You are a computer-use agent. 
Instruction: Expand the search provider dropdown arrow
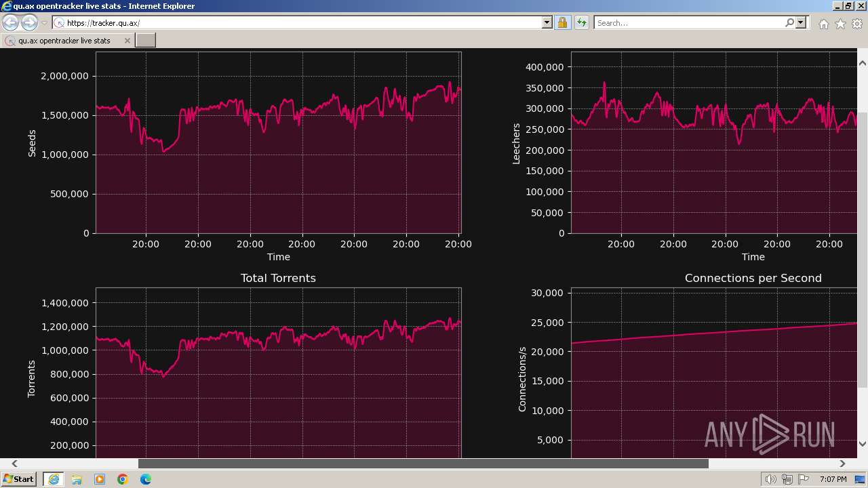[801, 22]
